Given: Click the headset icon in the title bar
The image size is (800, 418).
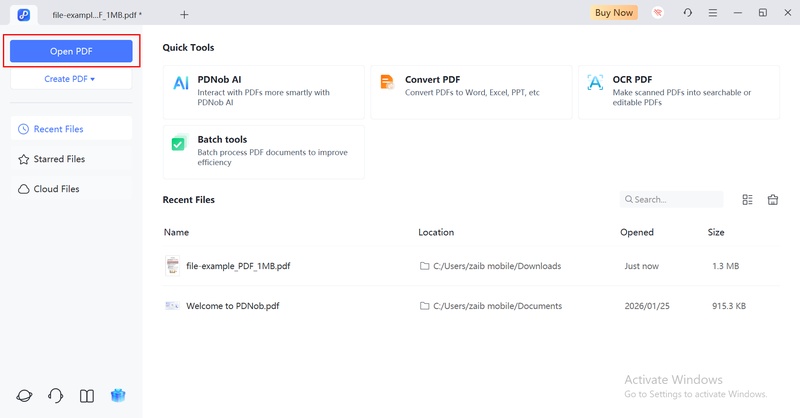Looking at the screenshot, I should [x=687, y=13].
